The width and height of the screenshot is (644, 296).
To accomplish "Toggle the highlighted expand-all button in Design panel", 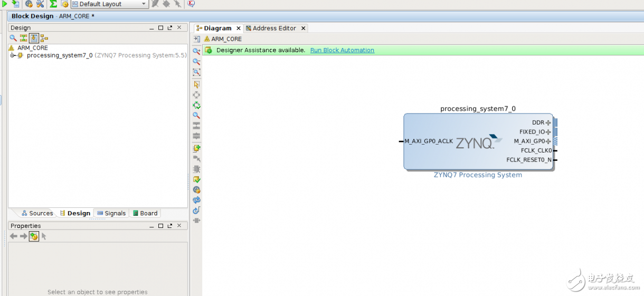I will [34, 38].
